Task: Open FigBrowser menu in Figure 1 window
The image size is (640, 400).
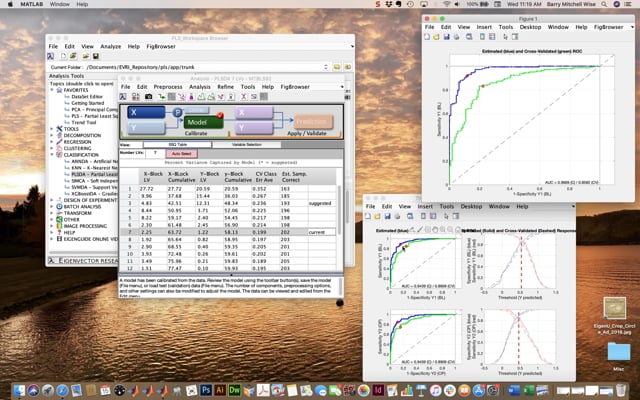Action: click(x=608, y=27)
